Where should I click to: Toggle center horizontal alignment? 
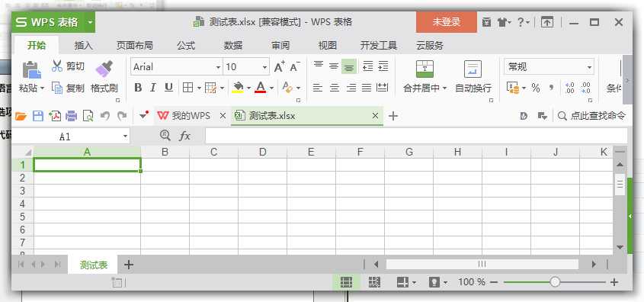[x=335, y=88]
